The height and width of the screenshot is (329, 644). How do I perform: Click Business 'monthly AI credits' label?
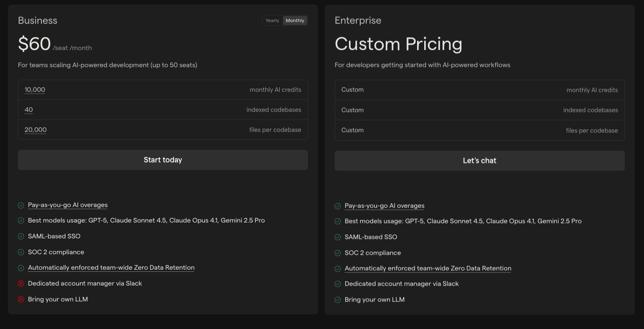[275, 90]
